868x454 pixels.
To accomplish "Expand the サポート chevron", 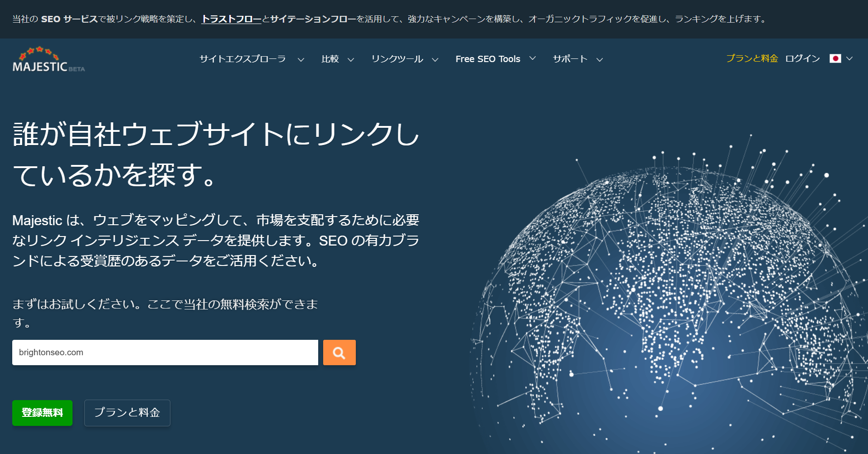I will [x=599, y=59].
